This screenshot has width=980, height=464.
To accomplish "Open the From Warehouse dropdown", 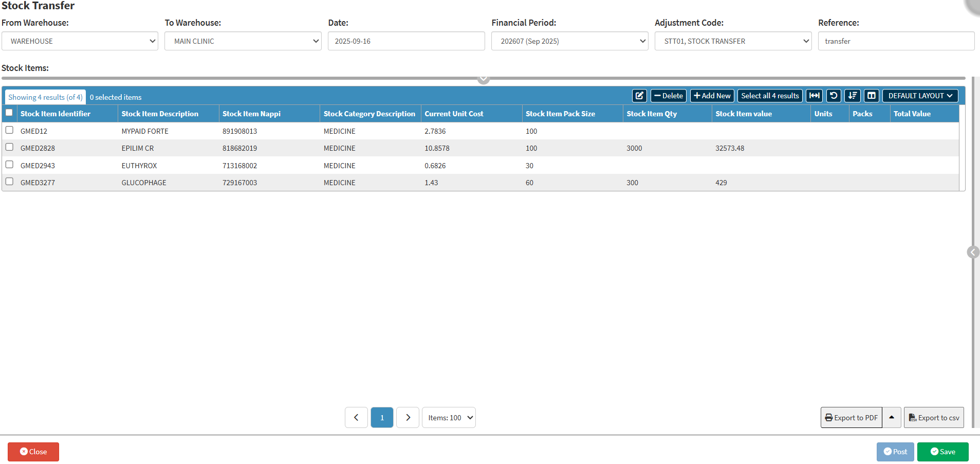I will (80, 41).
